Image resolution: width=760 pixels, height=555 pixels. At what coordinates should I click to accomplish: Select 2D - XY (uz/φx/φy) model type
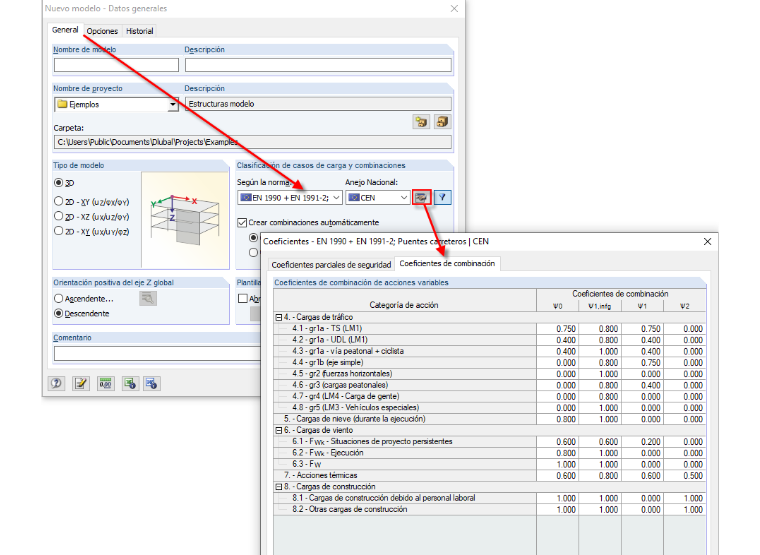(x=59, y=201)
